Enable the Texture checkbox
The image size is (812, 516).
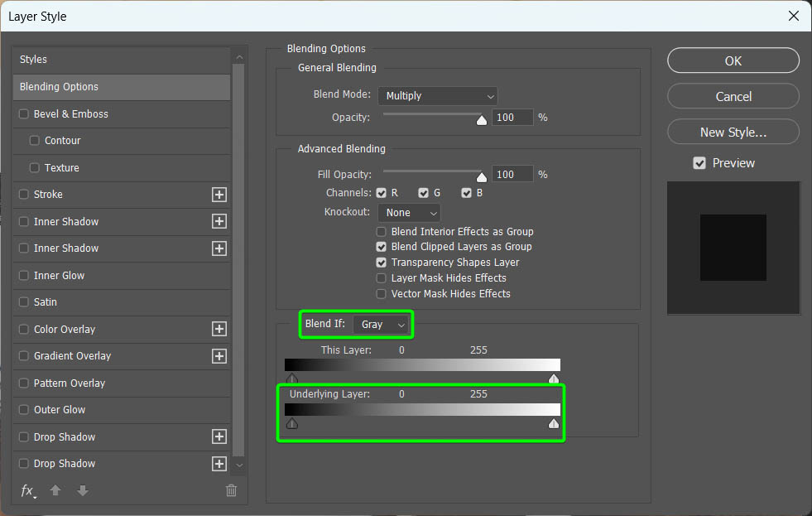pos(35,167)
